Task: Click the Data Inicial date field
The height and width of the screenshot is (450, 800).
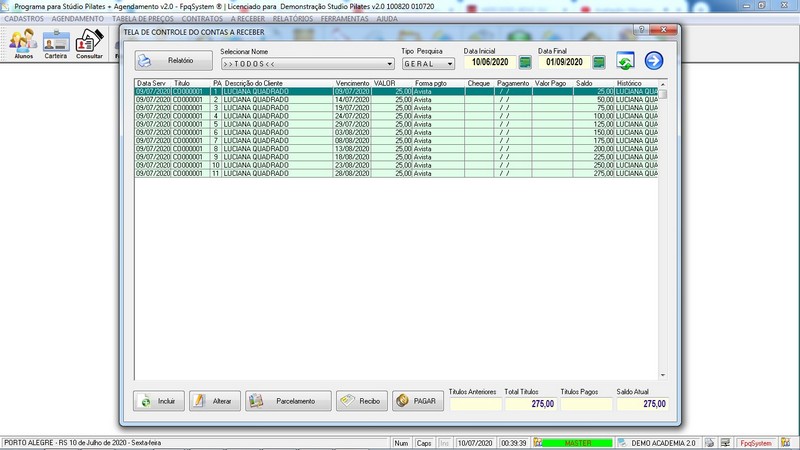Action: [x=490, y=63]
